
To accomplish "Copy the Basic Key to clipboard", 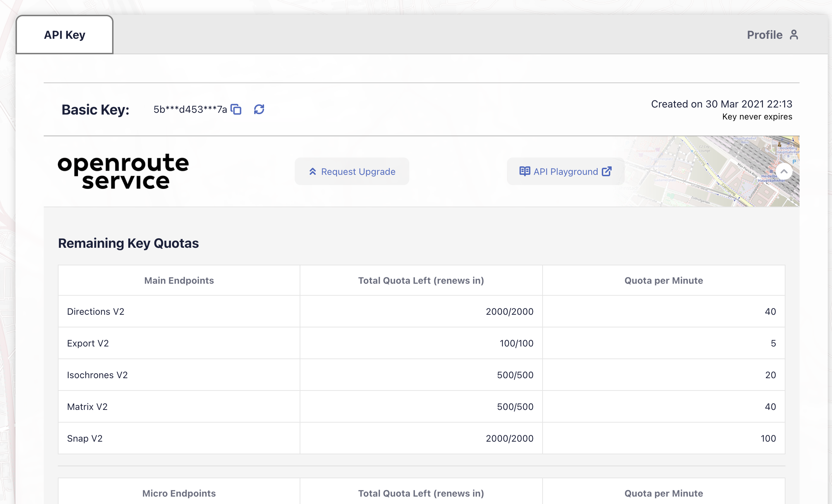I will [236, 109].
